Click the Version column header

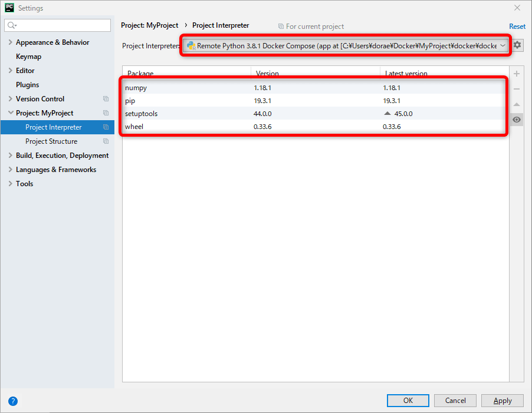[316, 73]
